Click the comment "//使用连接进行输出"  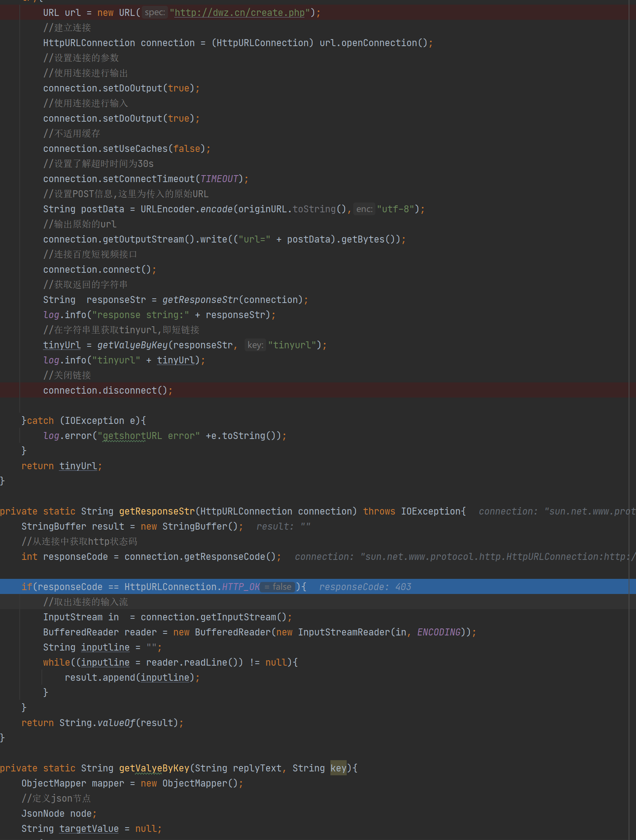[x=86, y=73]
